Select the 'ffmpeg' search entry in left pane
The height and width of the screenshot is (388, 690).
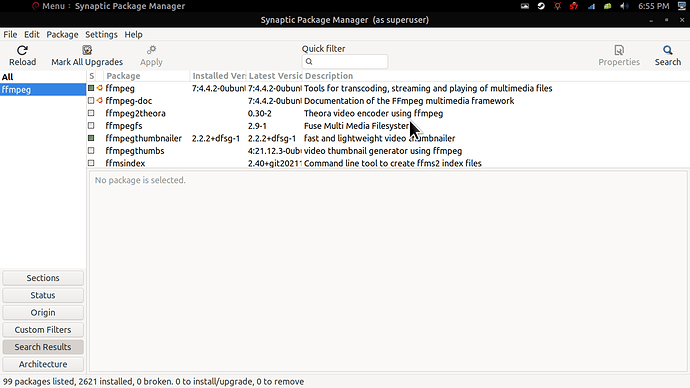(x=43, y=90)
